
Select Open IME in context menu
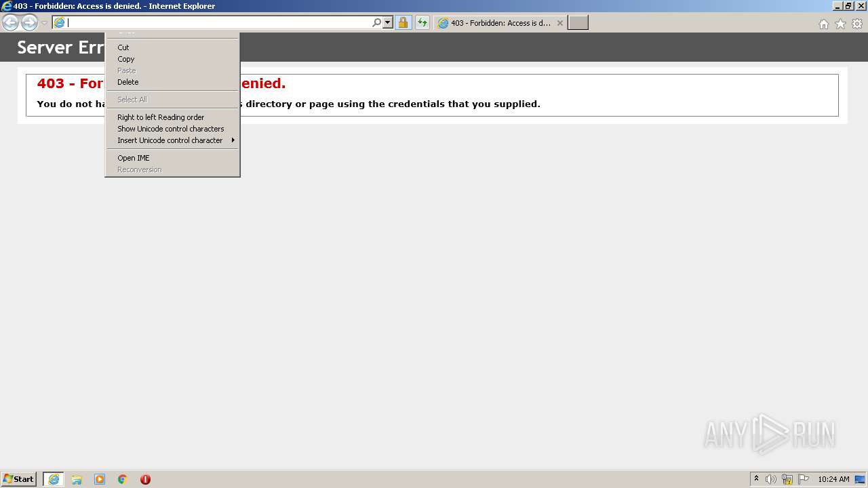point(172,158)
